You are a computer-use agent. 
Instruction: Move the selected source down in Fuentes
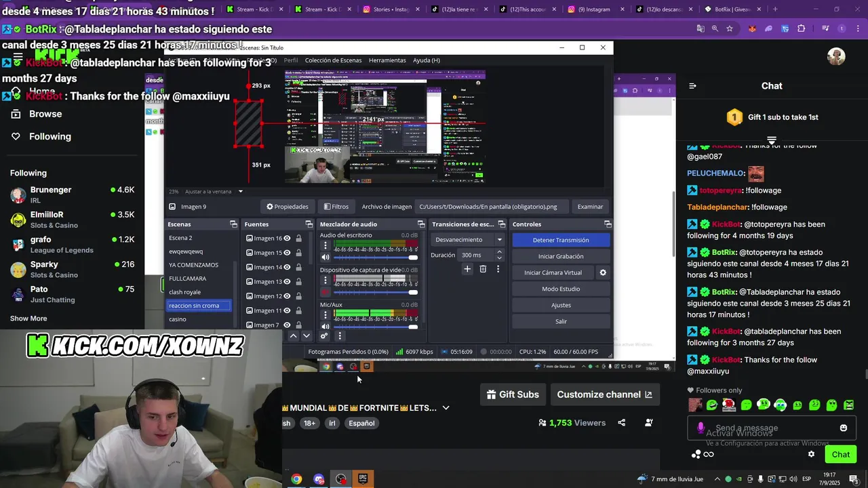click(307, 335)
